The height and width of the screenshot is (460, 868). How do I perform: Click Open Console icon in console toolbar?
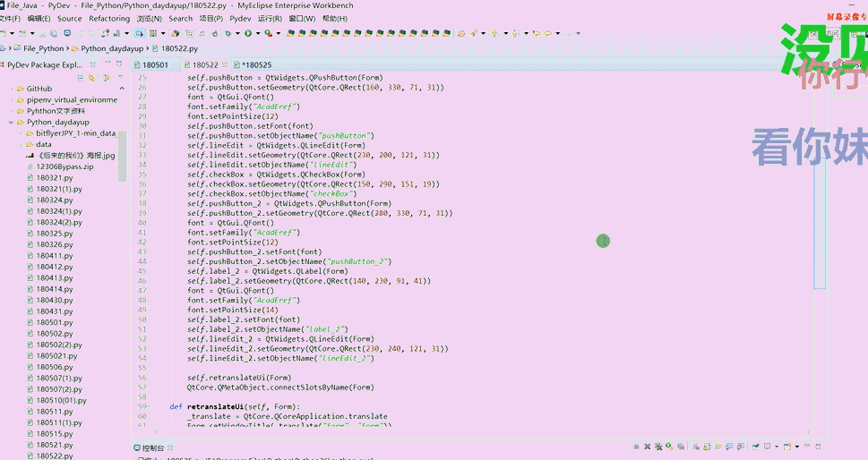point(787,447)
